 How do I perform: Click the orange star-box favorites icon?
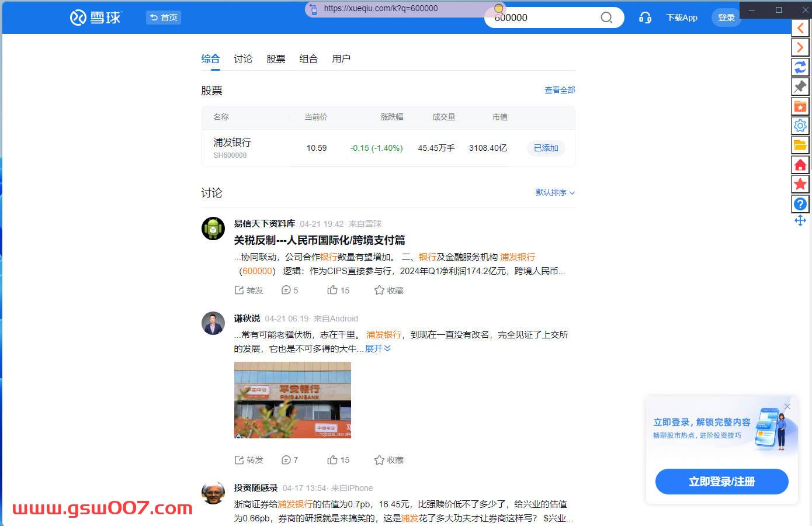800,106
